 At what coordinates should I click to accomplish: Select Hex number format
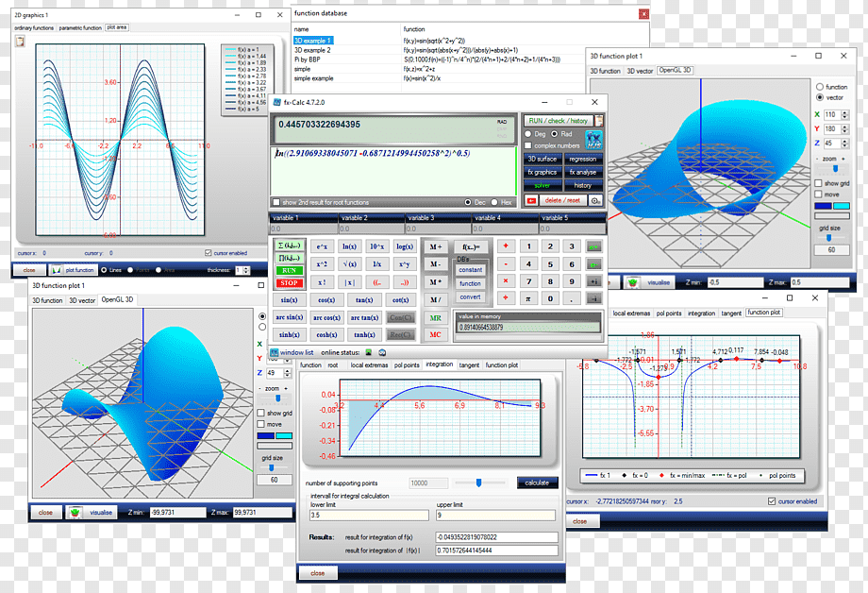(x=493, y=202)
